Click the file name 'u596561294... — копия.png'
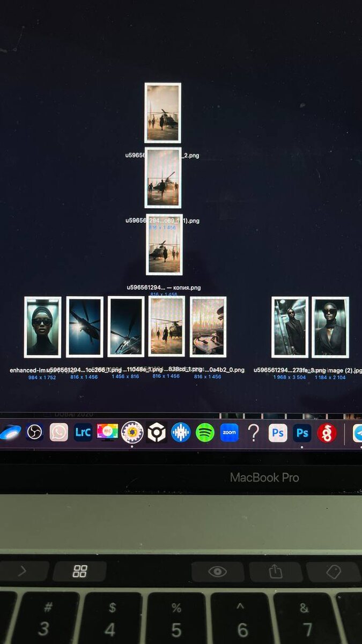The height and width of the screenshot is (644, 362). point(164,288)
